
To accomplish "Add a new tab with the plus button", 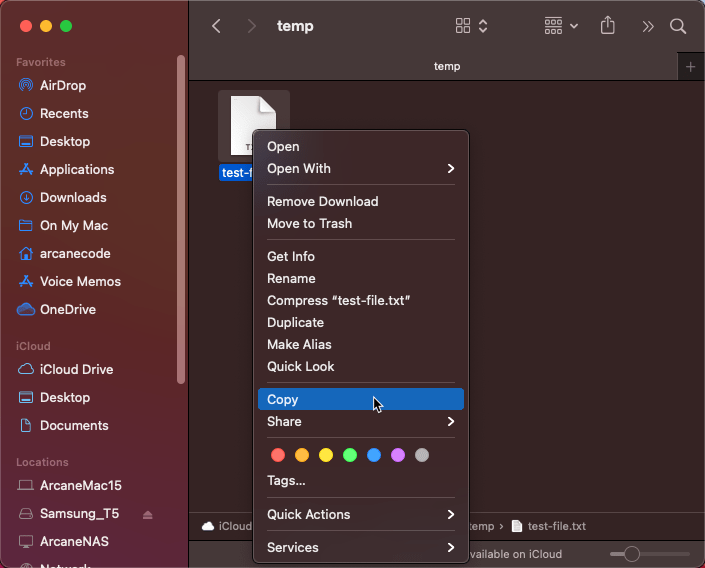I will point(690,66).
